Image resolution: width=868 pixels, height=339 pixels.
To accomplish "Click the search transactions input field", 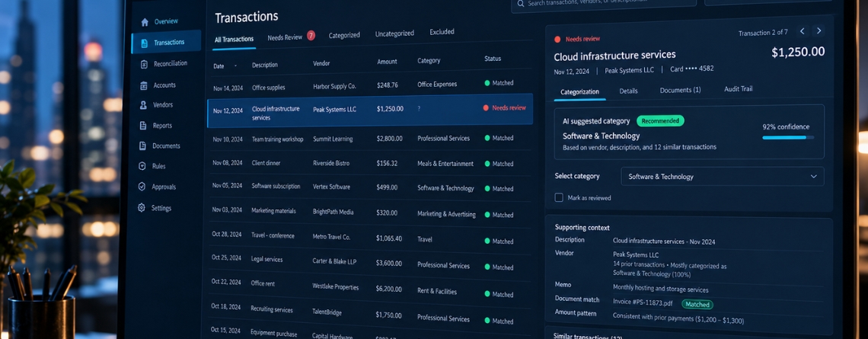I will pyautogui.click(x=603, y=3).
